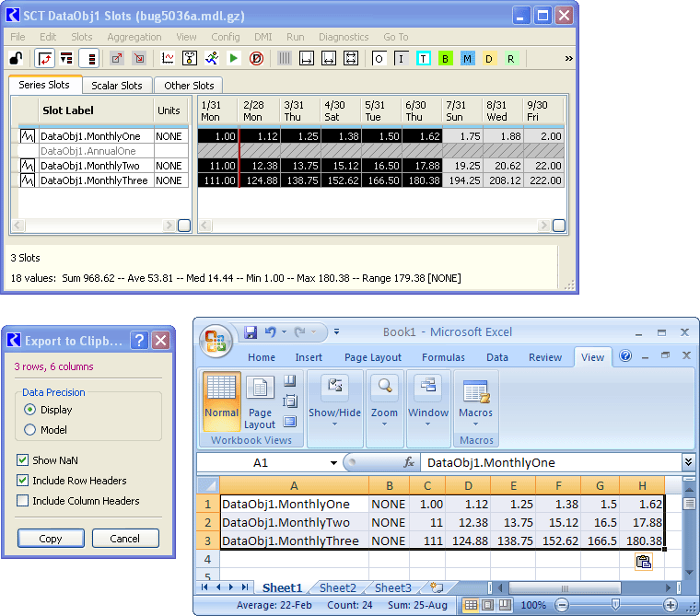Click the vertical bars column icon
The image size is (700, 616).
285,59
